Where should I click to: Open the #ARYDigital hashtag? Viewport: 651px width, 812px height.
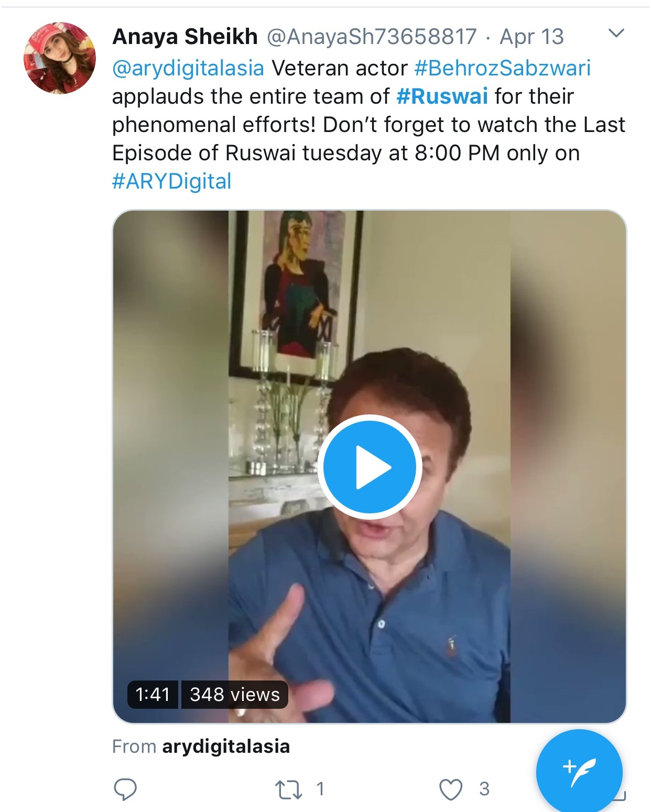(172, 181)
